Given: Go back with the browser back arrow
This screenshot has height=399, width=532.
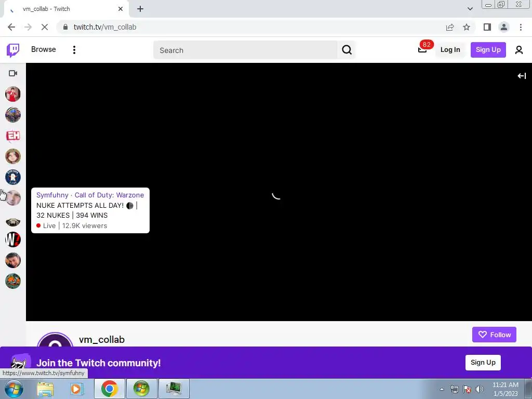Looking at the screenshot, I should pyautogui.click(x=11, y=27).
